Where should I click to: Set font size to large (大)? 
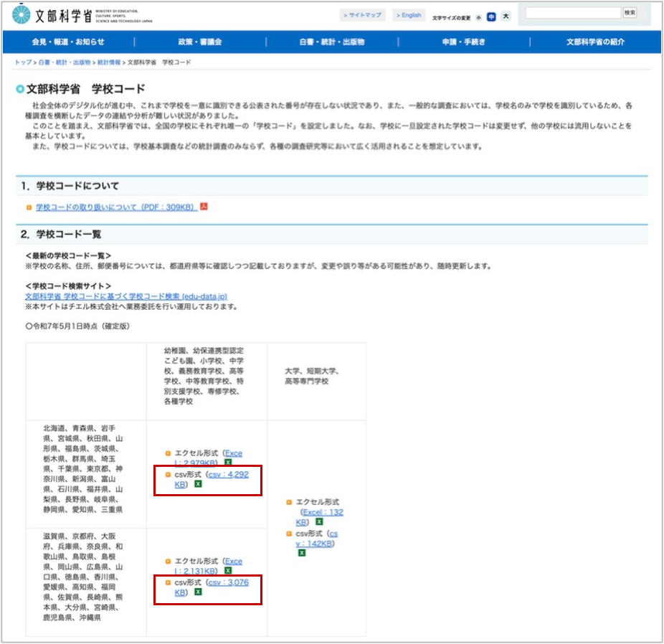[506, 16]
